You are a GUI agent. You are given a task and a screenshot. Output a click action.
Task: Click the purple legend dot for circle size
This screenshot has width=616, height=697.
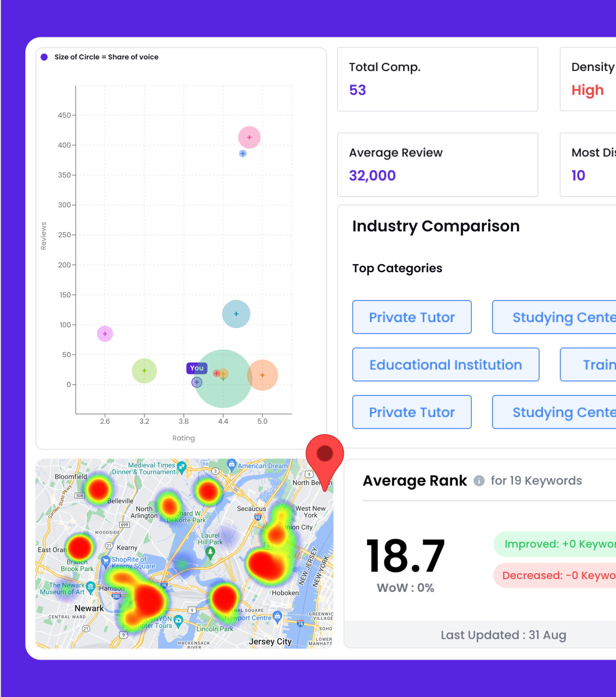coord(44,57)
